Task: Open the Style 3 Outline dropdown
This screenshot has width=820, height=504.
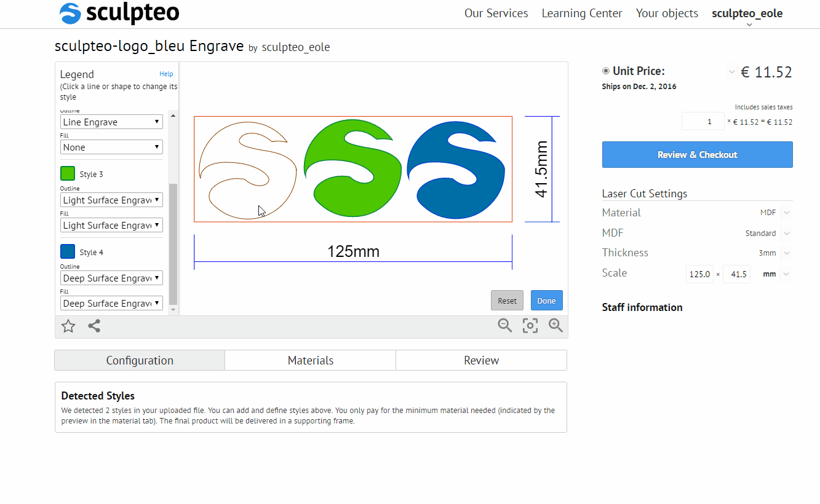Action: tap(111, 200)
